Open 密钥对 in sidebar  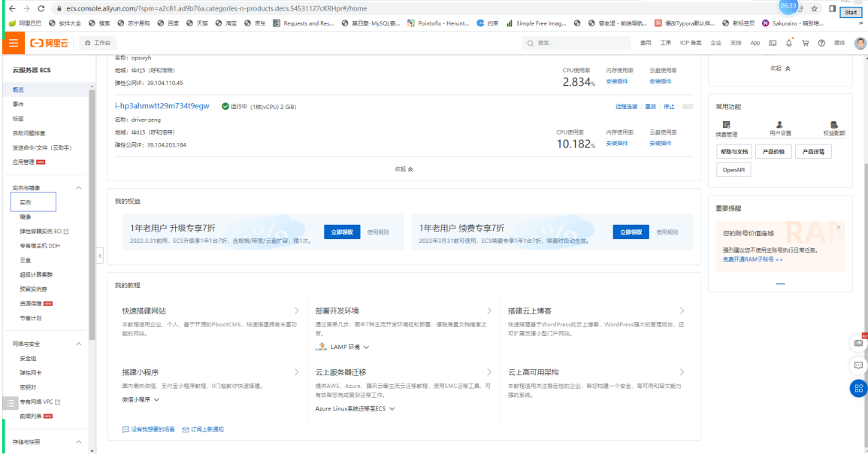click(28, 387)
